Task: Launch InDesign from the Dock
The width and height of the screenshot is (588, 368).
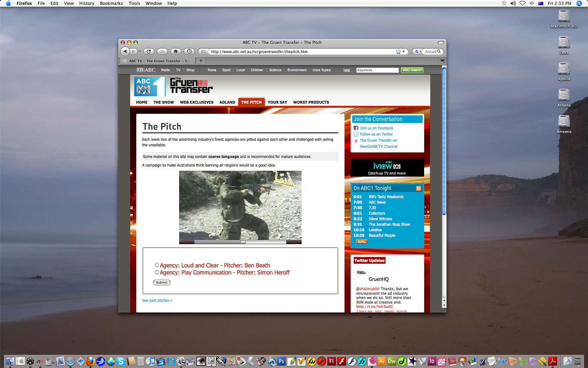Action: tap(432, 361)
